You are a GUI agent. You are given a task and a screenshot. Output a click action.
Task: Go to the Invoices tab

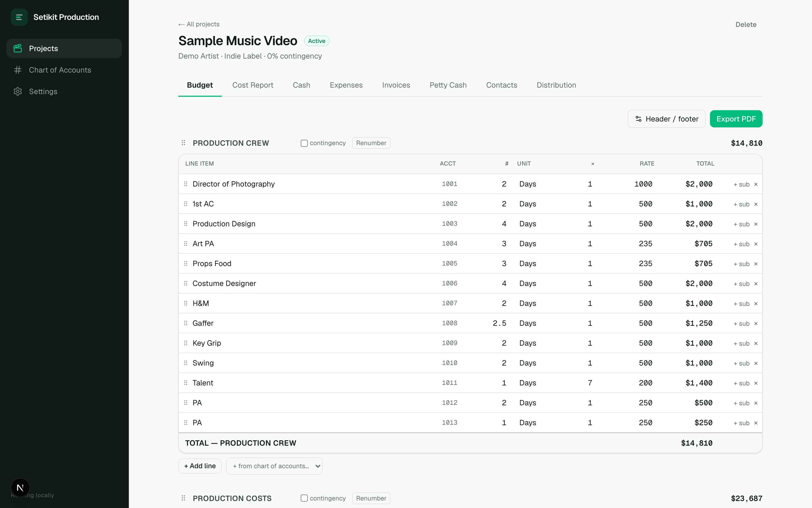point(396,85)
